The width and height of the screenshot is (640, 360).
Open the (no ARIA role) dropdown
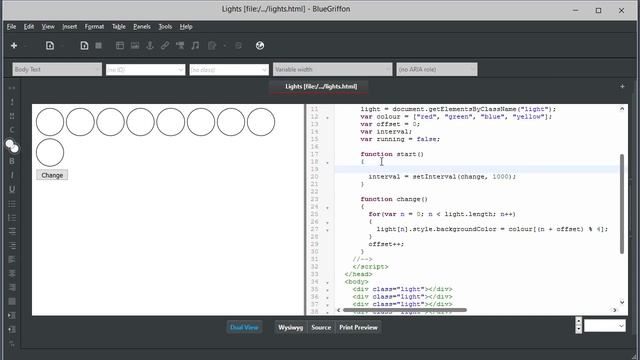[436, 69]
